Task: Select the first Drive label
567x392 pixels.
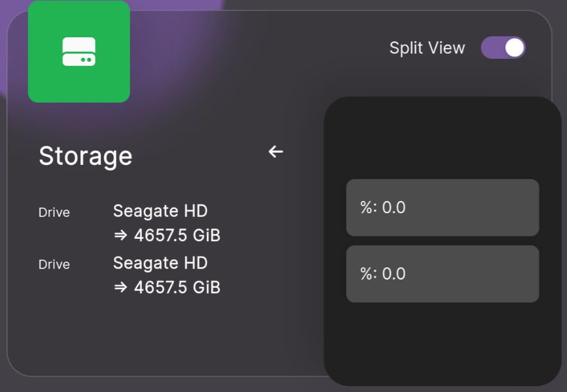Action: pyautogui.click(x=54, y=212)
